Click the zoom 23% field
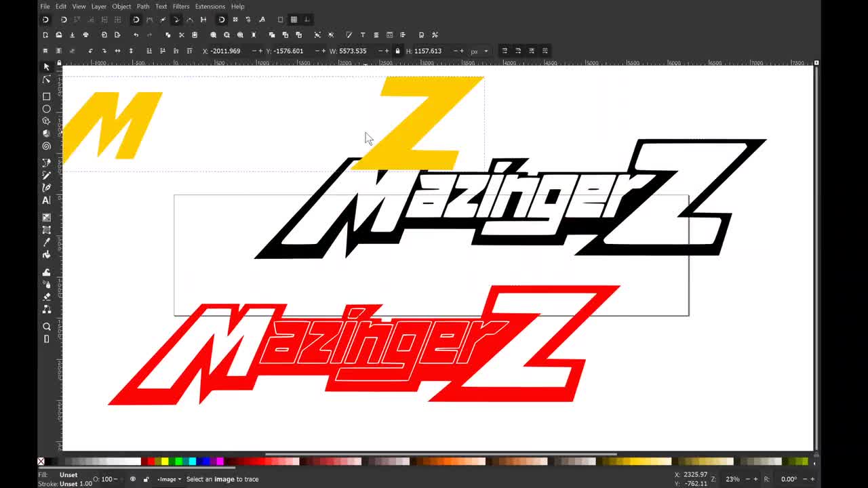 tap(733, 479)
